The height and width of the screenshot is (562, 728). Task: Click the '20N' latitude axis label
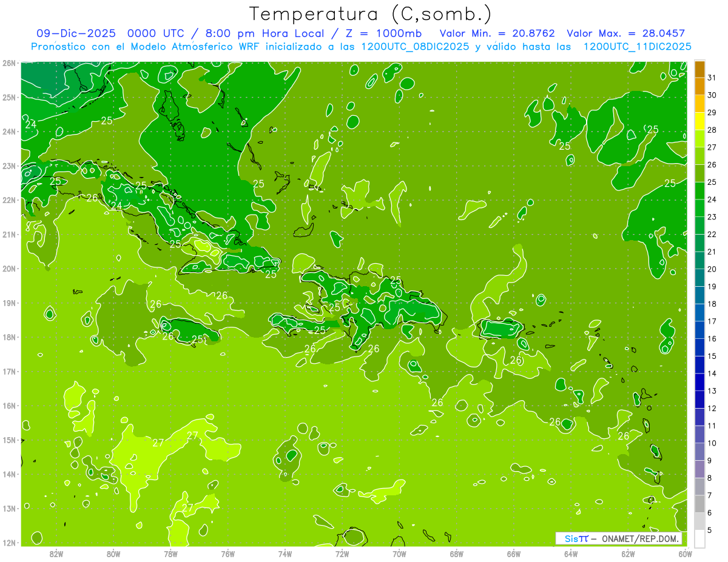point(8,269)
